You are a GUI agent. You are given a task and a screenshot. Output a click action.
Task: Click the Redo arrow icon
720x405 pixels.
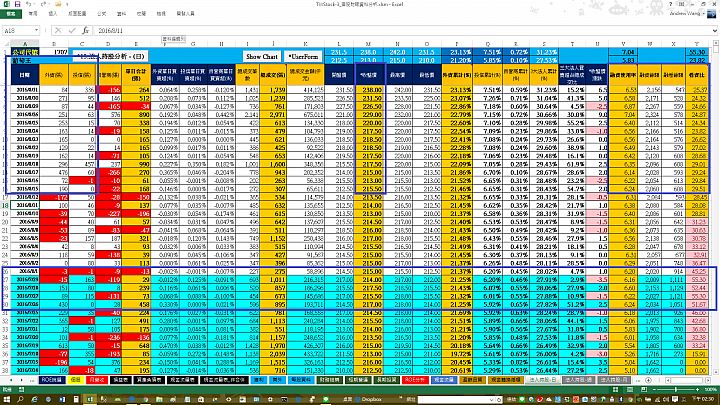point(42,4)
